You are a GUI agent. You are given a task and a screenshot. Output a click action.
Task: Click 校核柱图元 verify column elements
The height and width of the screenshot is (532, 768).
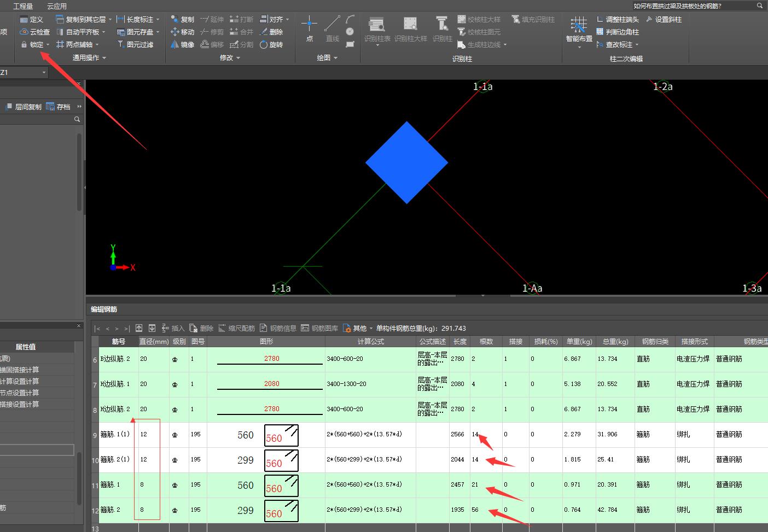479,32
